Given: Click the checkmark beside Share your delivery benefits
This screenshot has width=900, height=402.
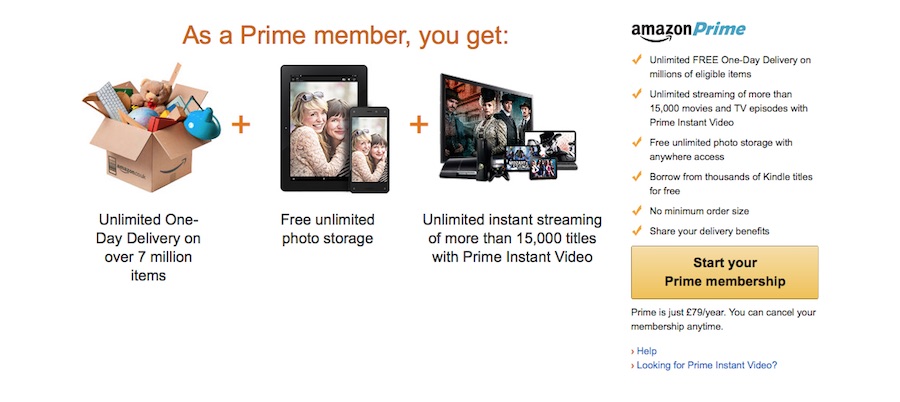Looking at the screenshot, I should point(637,231).
